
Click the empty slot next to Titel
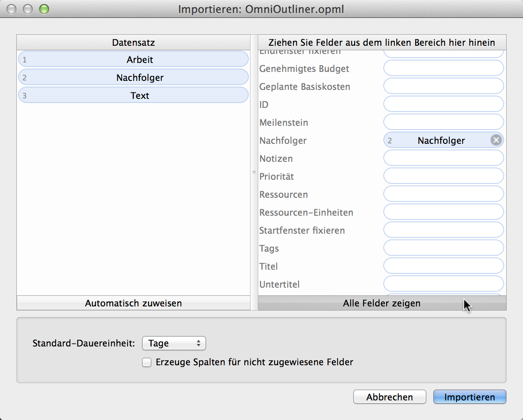pos(444,266)
